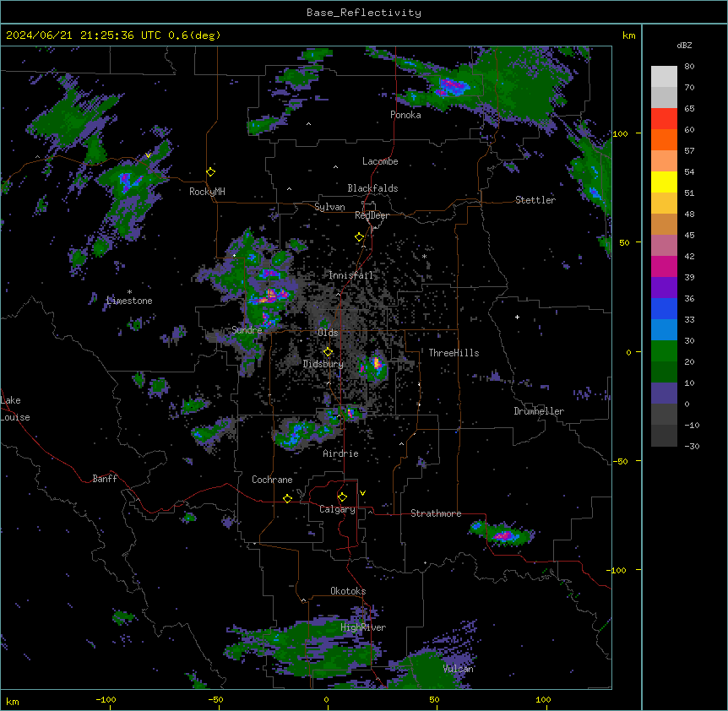
Task: Click the Lake Louise label
Action: click(15, 409)
